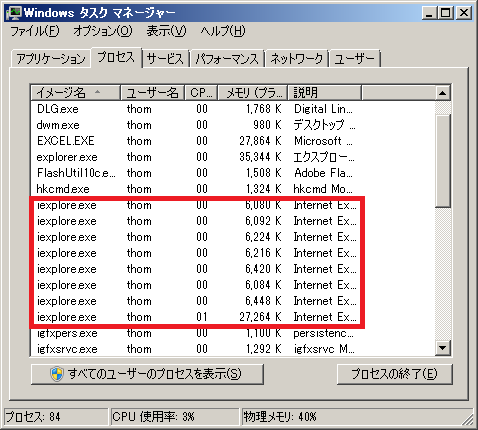Select the hkcmd.exe process row
The width and height of the screenshot is (478, 430).
click(x=233, y=189)
